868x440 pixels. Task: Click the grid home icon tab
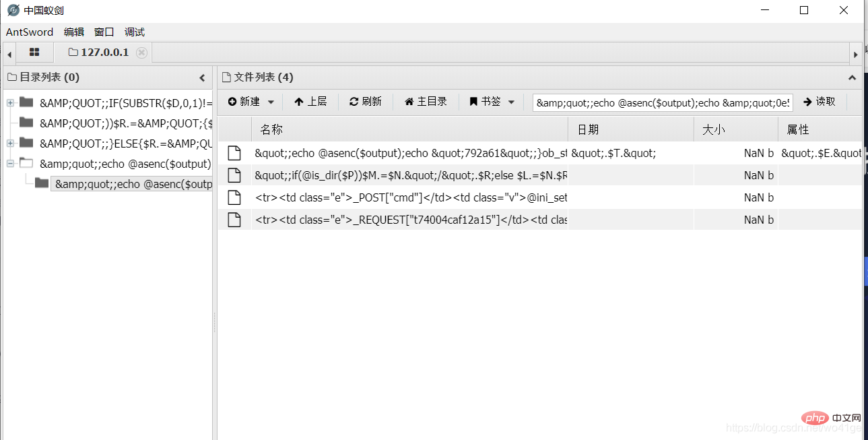coord(34,53)
